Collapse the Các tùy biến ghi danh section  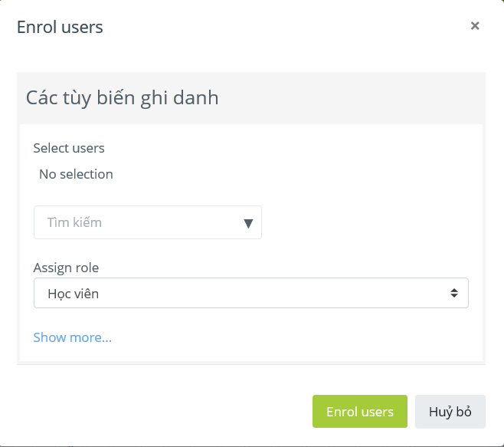pos(122,98)
